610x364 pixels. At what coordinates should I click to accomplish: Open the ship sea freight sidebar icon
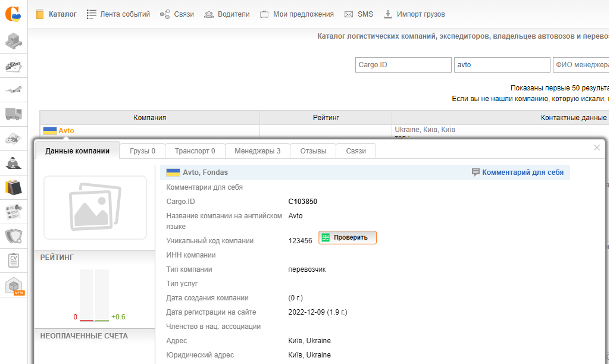coord(14,65)
